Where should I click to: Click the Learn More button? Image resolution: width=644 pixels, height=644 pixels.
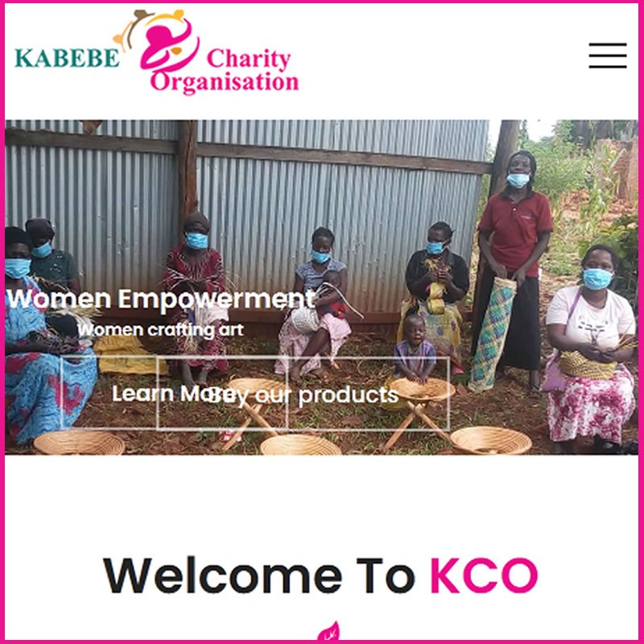[x=174, y=394]
